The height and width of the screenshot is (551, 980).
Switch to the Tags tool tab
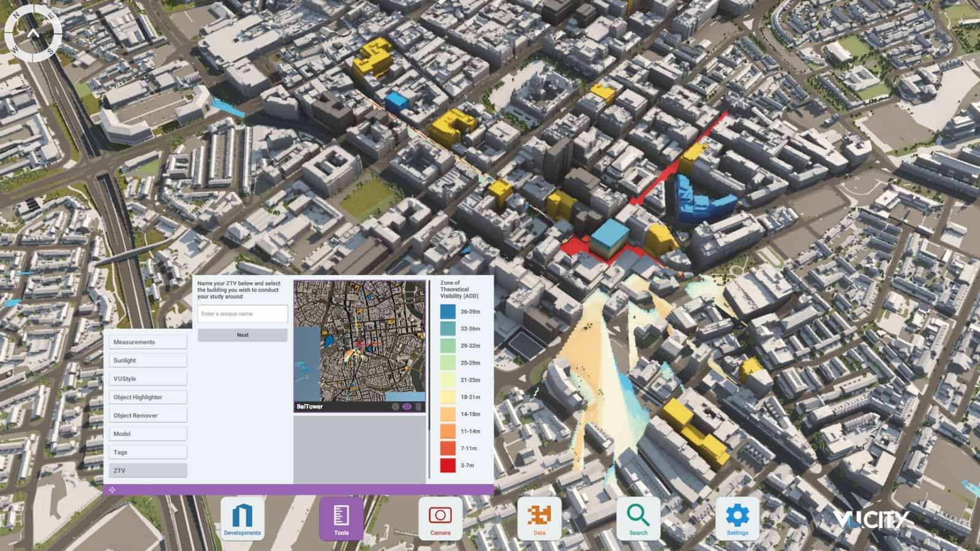(147, 452)
